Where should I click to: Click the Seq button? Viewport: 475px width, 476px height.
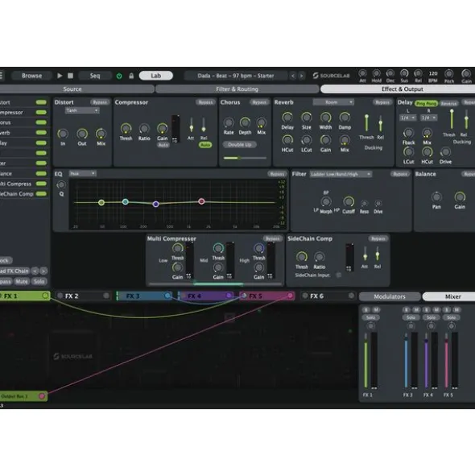click(95, 76)
